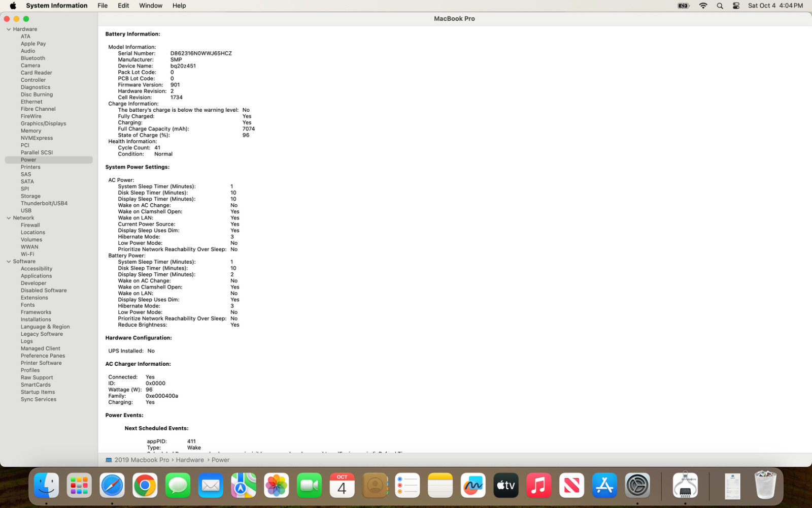The height and width of the screenshot is (508, 812).
Task: Click the Full Charge Capacity value 7074
Action: 249,129
